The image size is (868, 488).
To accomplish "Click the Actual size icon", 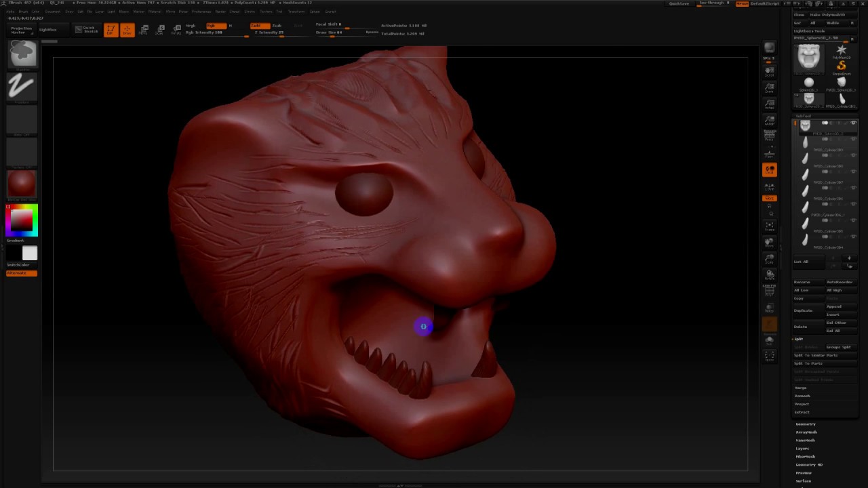I will pos(769,104).
